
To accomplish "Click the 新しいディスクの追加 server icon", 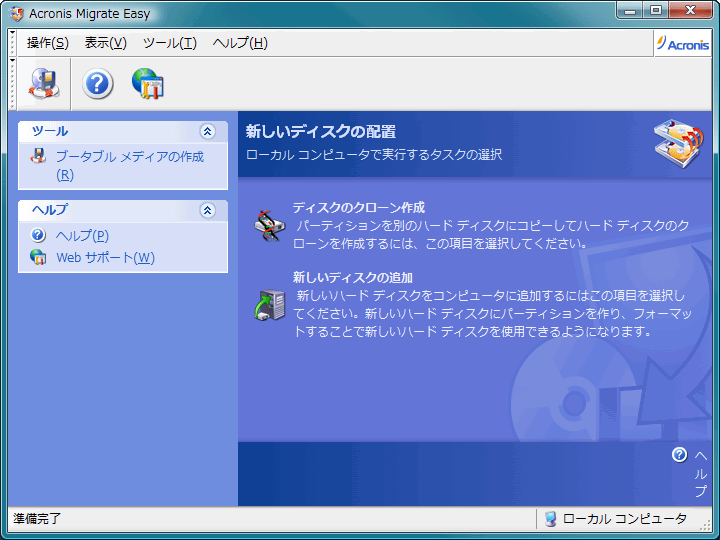I will (270, 305).
